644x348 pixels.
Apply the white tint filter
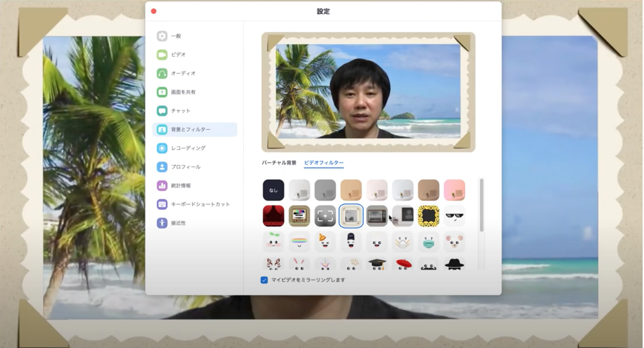coord(299,190)
